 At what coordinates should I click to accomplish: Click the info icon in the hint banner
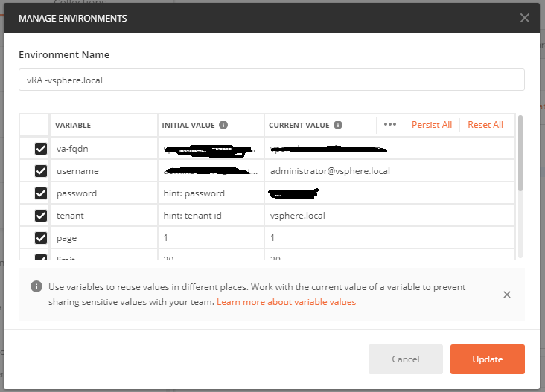pos(35,287)
